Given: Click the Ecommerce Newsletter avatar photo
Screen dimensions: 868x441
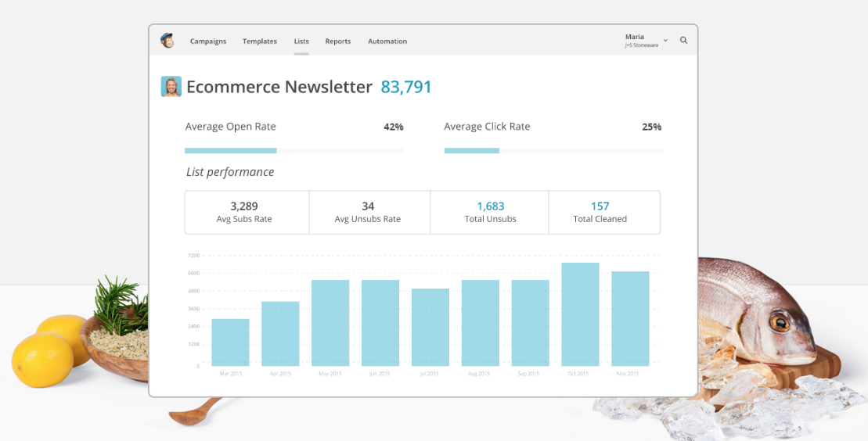Looking at the screenshot, I should pos(171,87).
